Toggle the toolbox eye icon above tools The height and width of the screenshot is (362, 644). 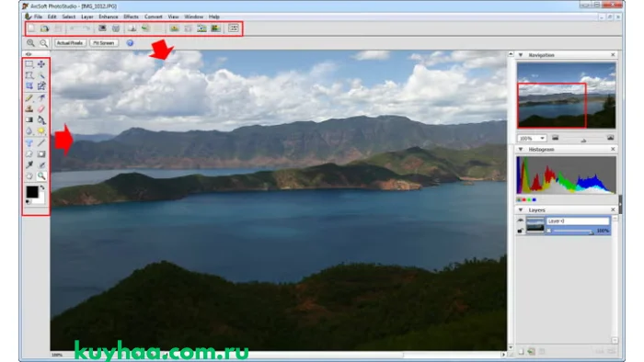click(x=29, y=54)
